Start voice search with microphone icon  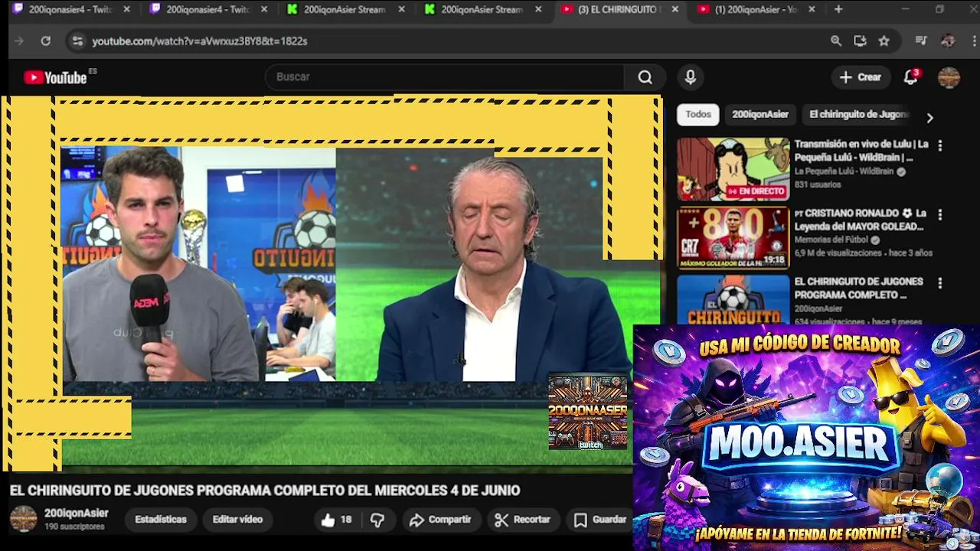coord(691,77)
